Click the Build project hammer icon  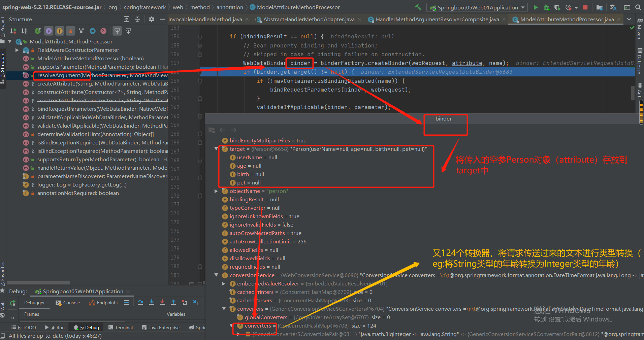pos(418,7)
